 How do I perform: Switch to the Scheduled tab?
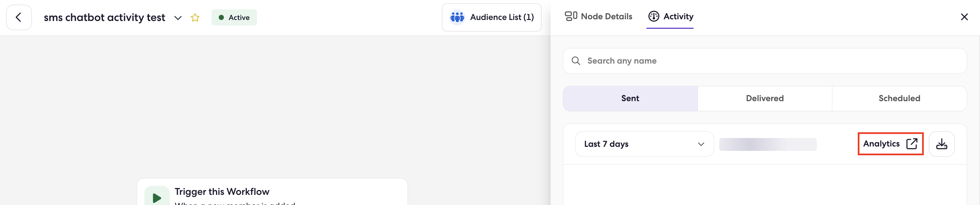[x=899, y=98]
